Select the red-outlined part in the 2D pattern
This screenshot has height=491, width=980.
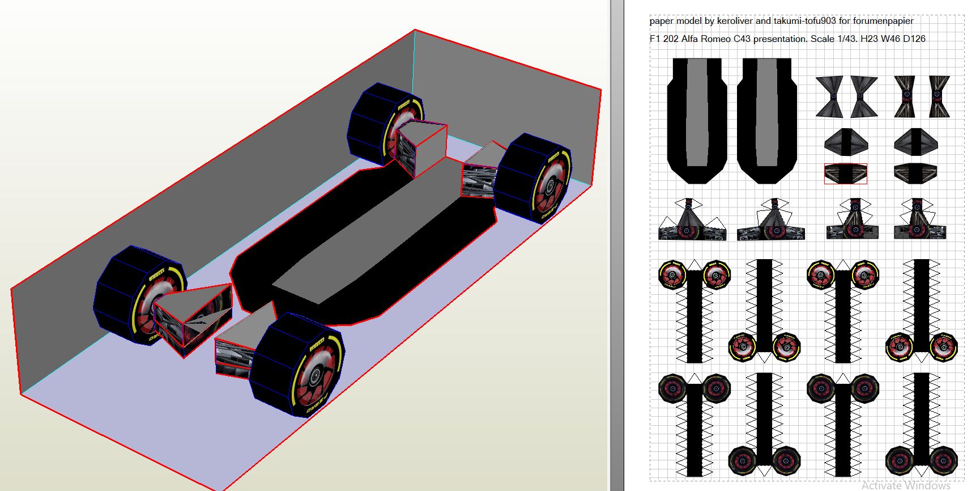[845, 174]
